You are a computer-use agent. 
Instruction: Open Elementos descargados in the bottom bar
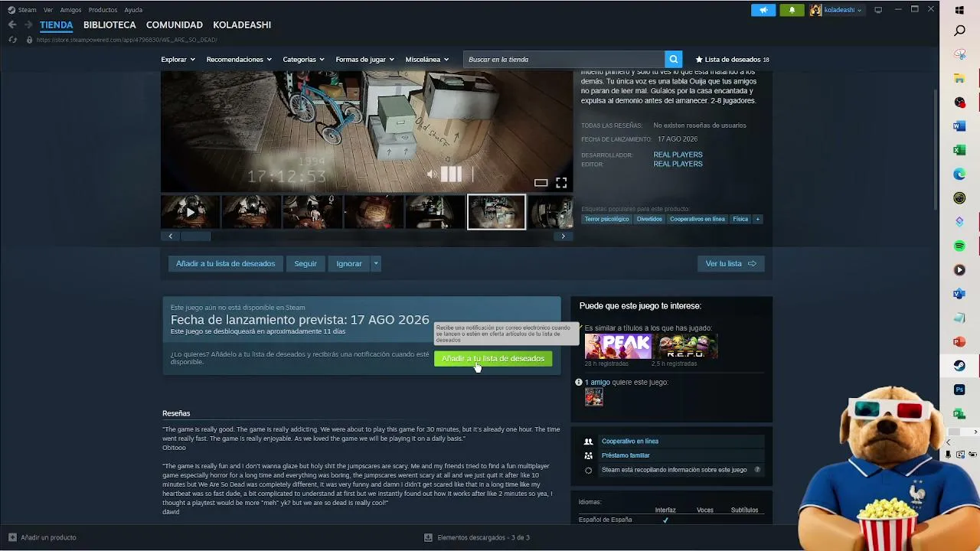click(x=477, y=537)
